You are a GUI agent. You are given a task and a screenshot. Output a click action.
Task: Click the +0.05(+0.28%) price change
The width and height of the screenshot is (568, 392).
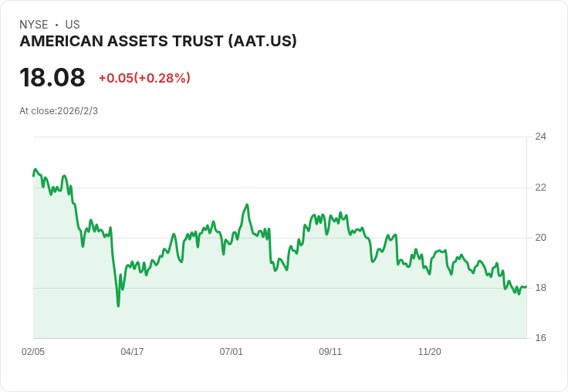click(144, 78)
